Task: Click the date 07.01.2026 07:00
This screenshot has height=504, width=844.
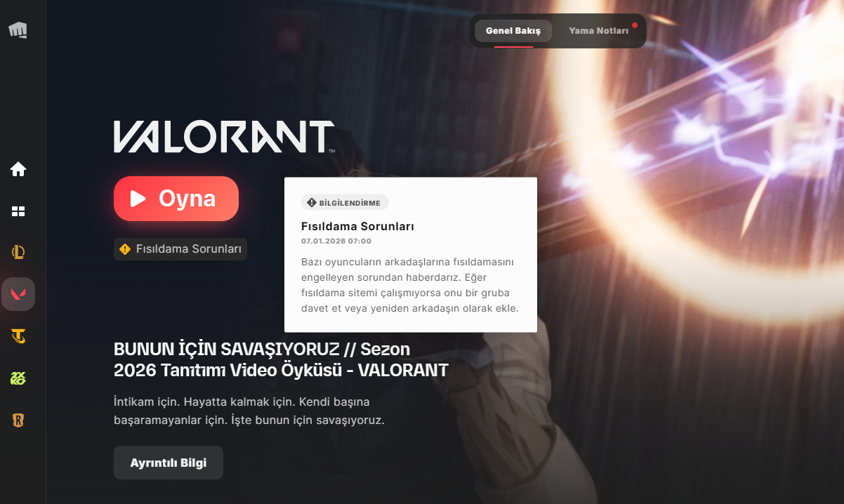Action: tap(336, 241)
